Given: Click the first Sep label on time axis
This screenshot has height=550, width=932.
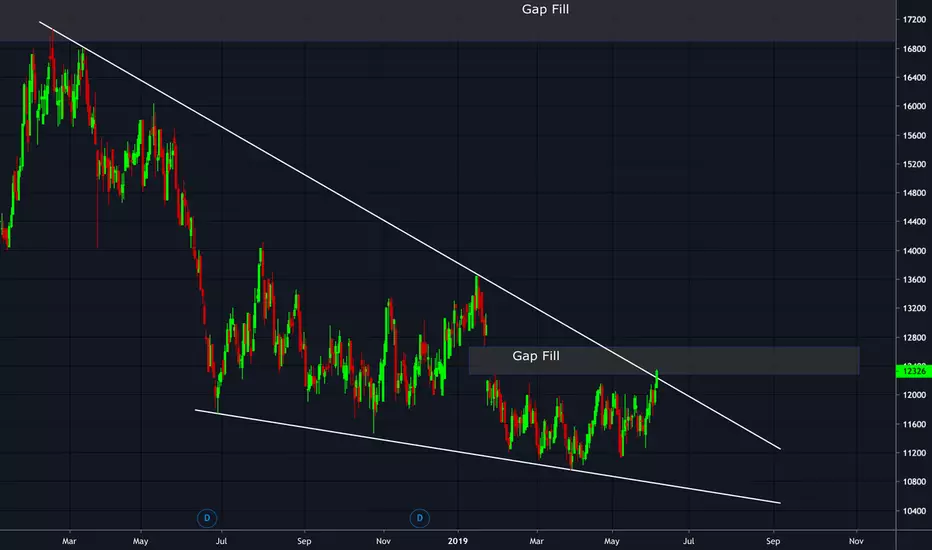Looking at the screenshot, I should (x=304, y=541).
